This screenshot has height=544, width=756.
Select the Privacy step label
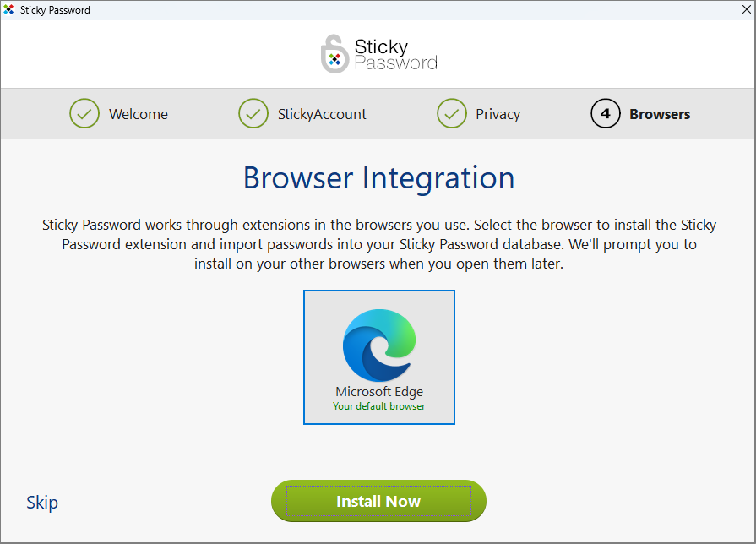[498, 113]
